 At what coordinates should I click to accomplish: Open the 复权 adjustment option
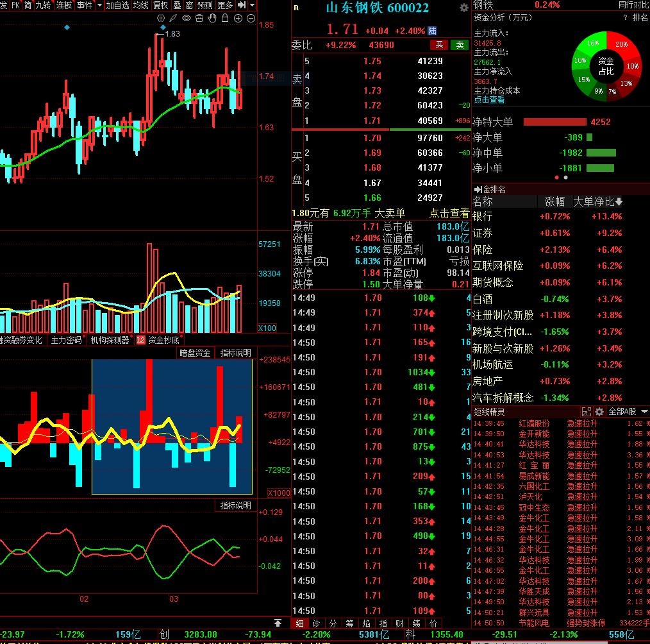coord(161,5)
